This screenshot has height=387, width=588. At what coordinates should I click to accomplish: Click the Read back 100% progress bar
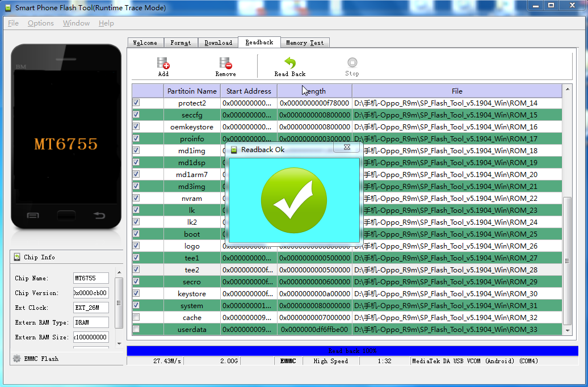pos(352,351)
